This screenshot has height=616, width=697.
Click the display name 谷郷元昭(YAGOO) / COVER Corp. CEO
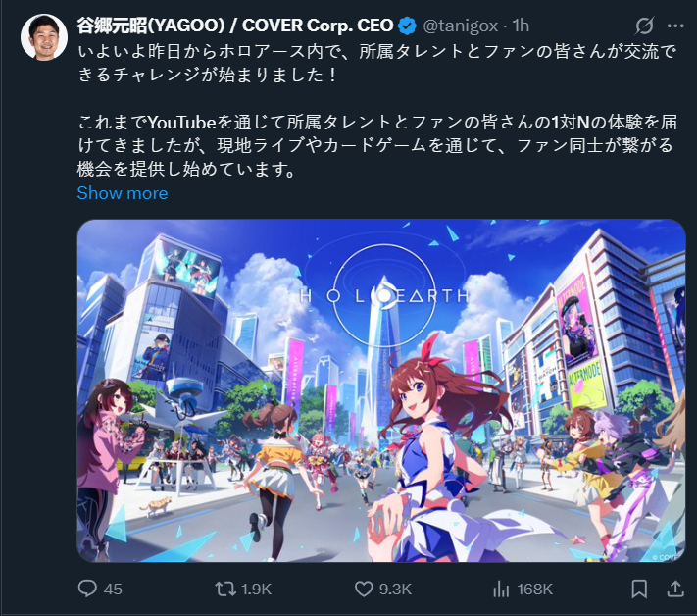235,26
